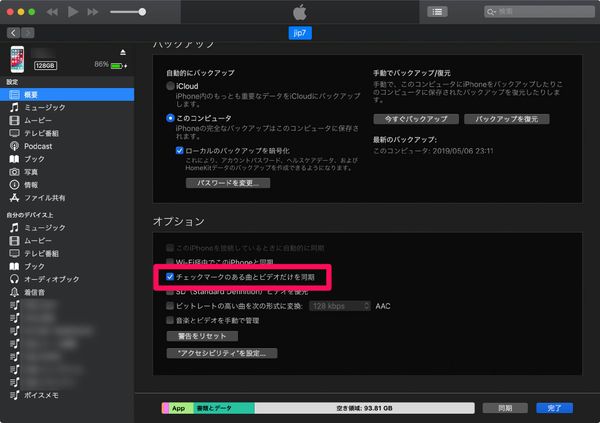
Task: Toggle SD (Standard Definition) video checkbox
Action: (170, 292)
